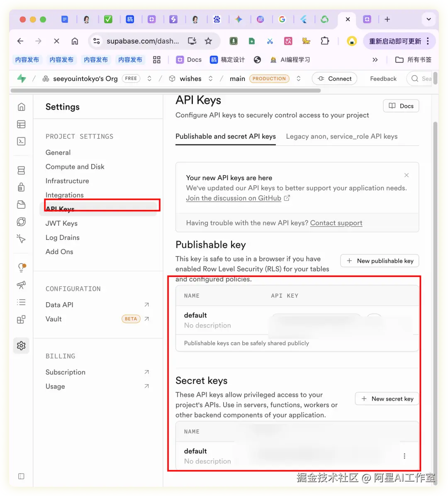
Task: Open Integrations settings page
Action: (64, 195)
